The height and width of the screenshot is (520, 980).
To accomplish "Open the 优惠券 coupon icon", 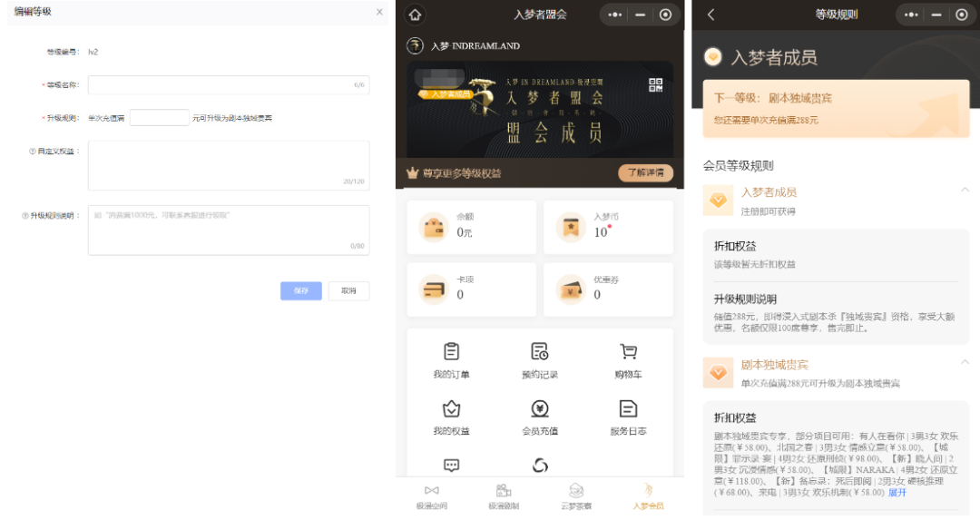I will [x=571, y=290].
